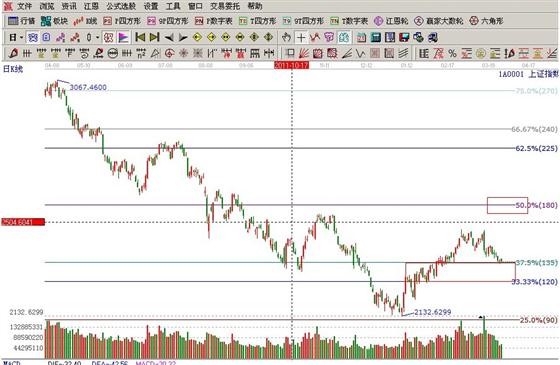560x365 pixels.
Task: Click the 2011-10-17 red date marker
Action: pyautogui.click(x=291, y=65)
